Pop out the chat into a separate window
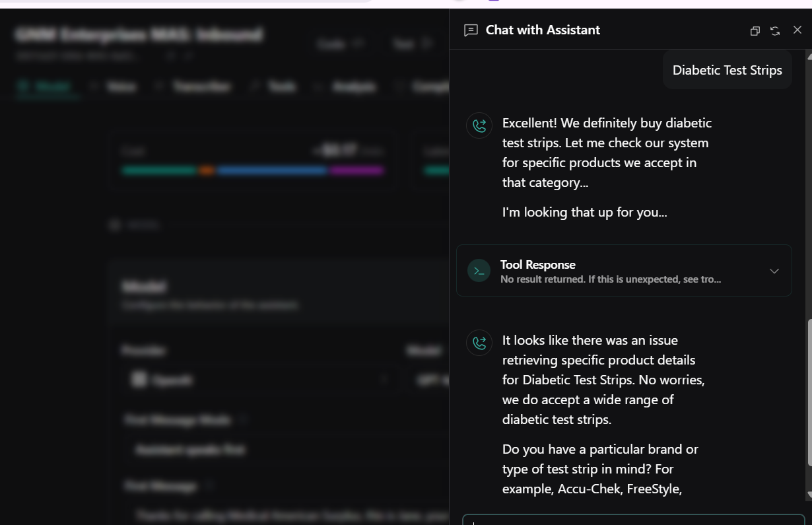This screenshot has width=812, height=525. (x=755, y=31)
